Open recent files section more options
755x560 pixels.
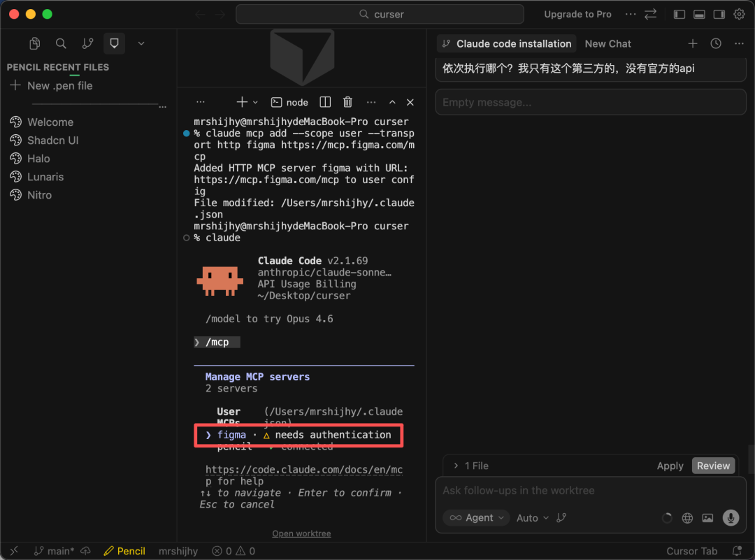[x=163, y=106]
